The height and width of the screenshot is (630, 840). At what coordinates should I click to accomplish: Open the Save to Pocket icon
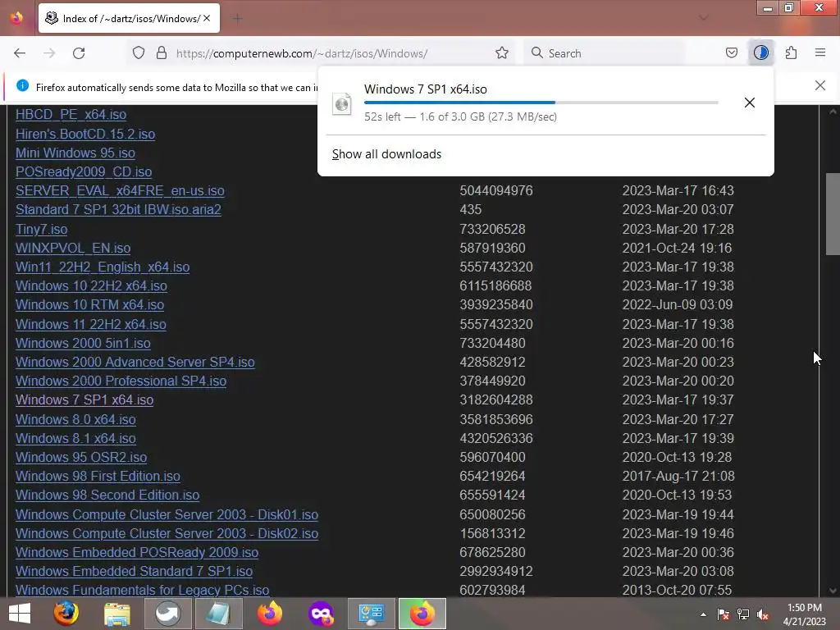(731, 53)
